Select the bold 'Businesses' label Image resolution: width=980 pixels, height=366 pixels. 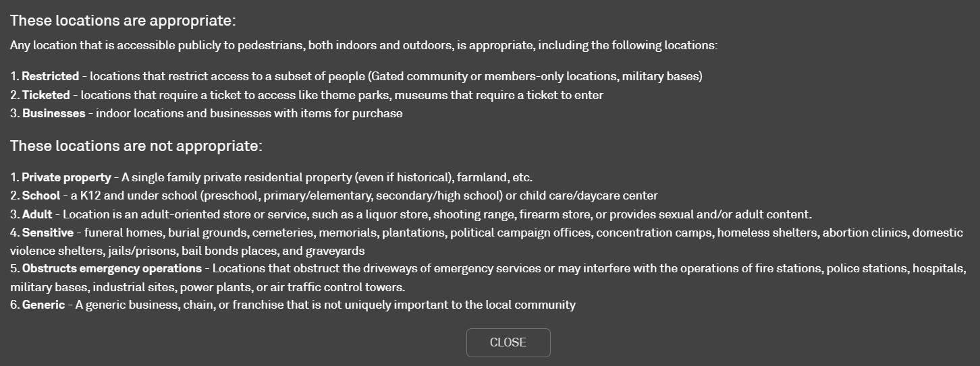pos(54,113)
